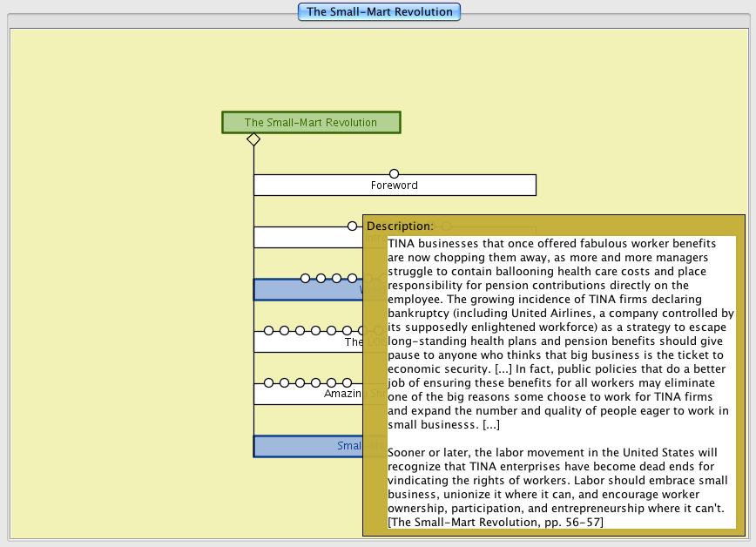Select the 'The Lo…' chapter node

(x=307, y=342)
